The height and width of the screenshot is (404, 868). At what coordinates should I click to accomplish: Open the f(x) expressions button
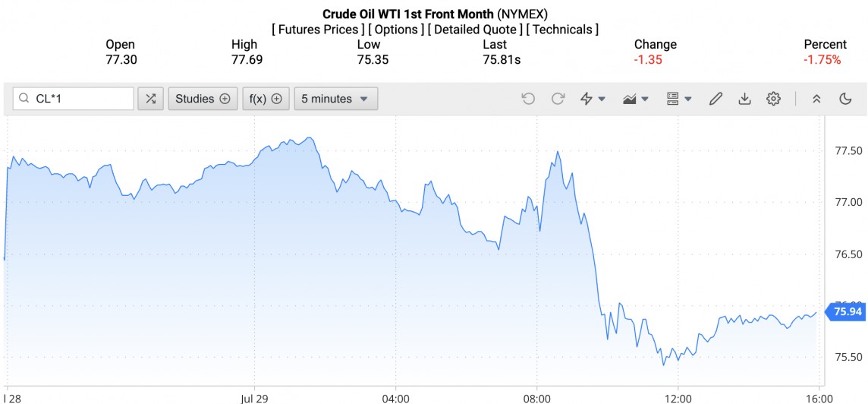pyautogui.click(x=266, y=99)
